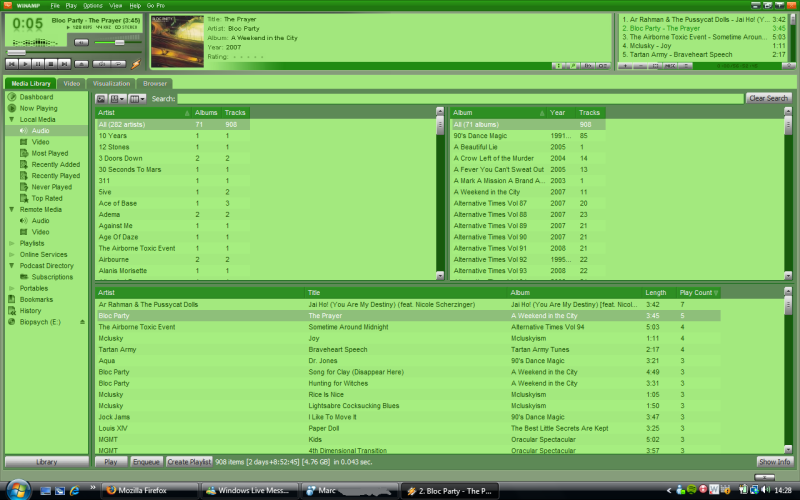Click the Library button at bottom left
800x500 pixels.
pos(46,462)
